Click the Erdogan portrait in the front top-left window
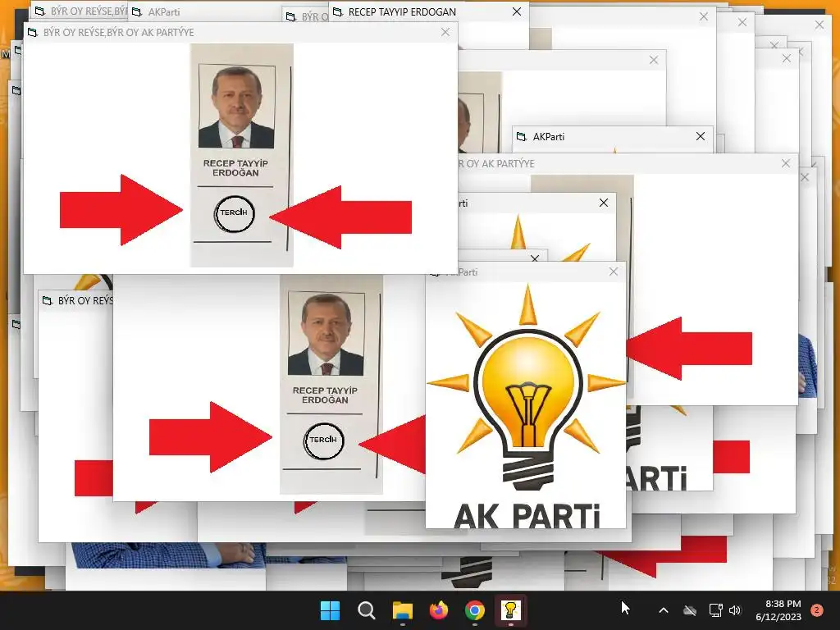This screenshot has width=840, height=630. point(236,106)
